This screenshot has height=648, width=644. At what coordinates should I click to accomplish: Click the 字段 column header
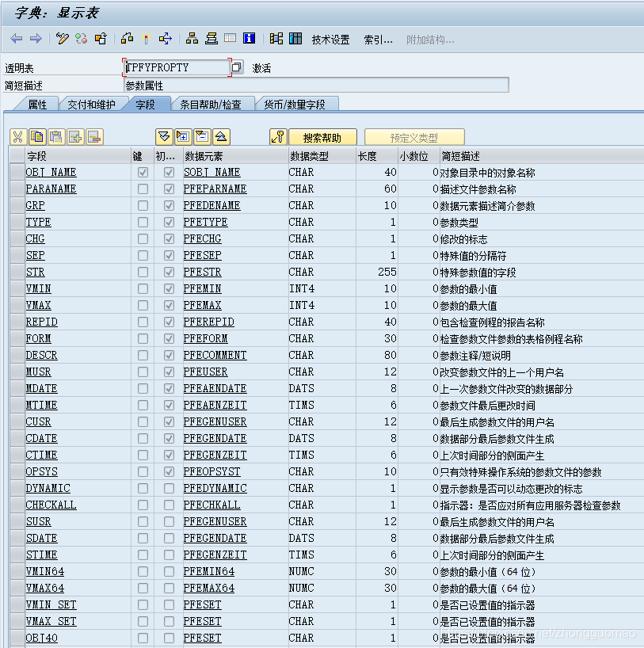coord(78,156)
